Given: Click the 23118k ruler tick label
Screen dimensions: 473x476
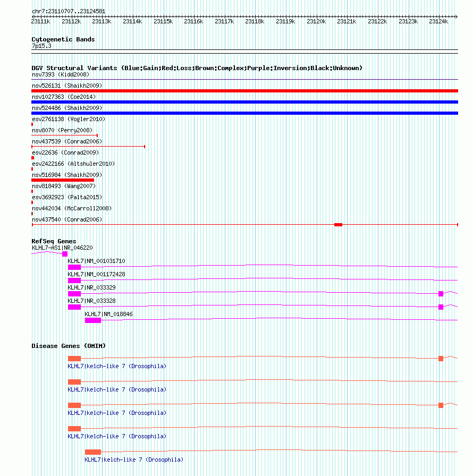Looking at the screenshot, I should [x=255, y=22].
